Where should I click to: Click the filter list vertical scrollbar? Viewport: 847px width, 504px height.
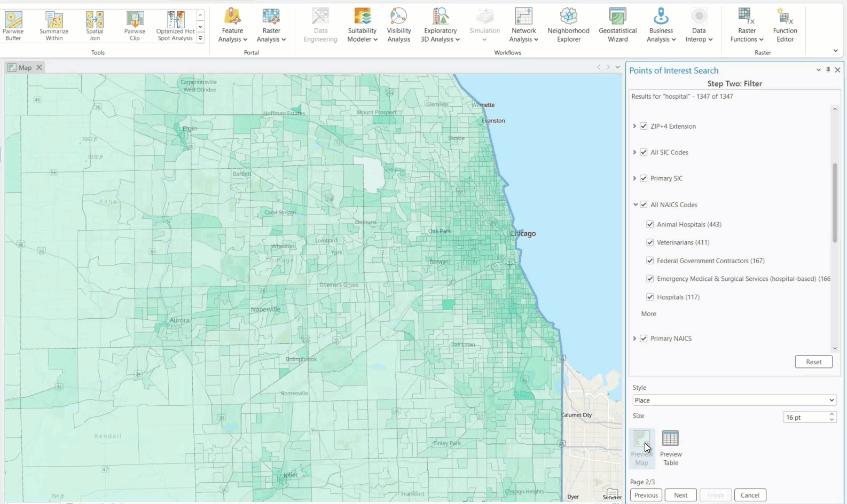[835, 203]
